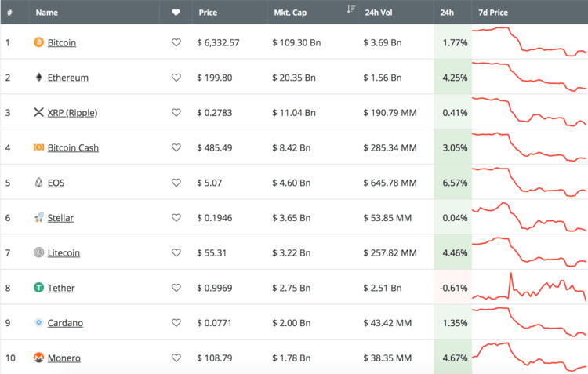Toggle the heart next to Ethereum
Screen dimensions: 588x374
click(x=176, y=78)
